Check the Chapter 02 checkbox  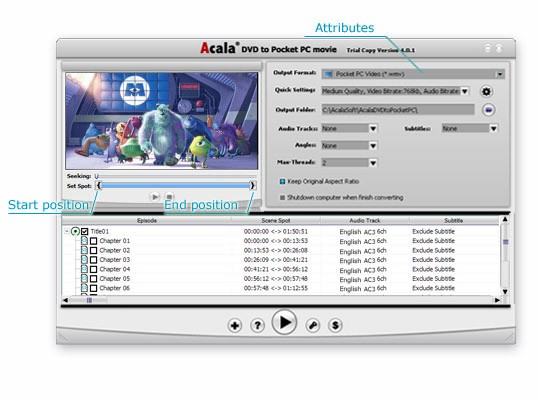coord(93,250)
